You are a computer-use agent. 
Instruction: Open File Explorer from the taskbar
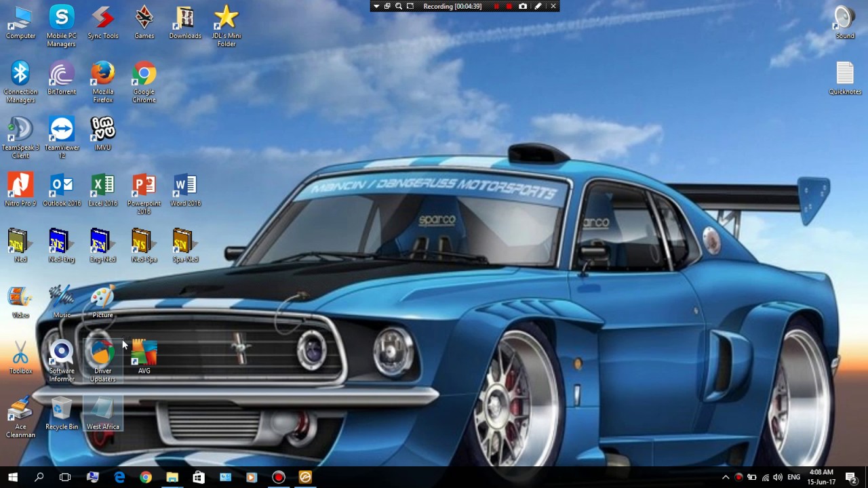[172, 477]
